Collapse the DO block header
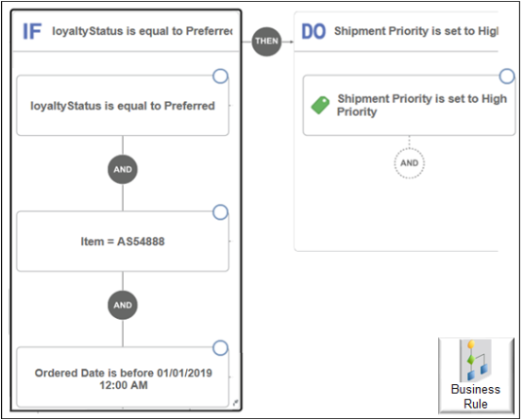The height and width of the screenshot is (420, 523). coord(396,31)
